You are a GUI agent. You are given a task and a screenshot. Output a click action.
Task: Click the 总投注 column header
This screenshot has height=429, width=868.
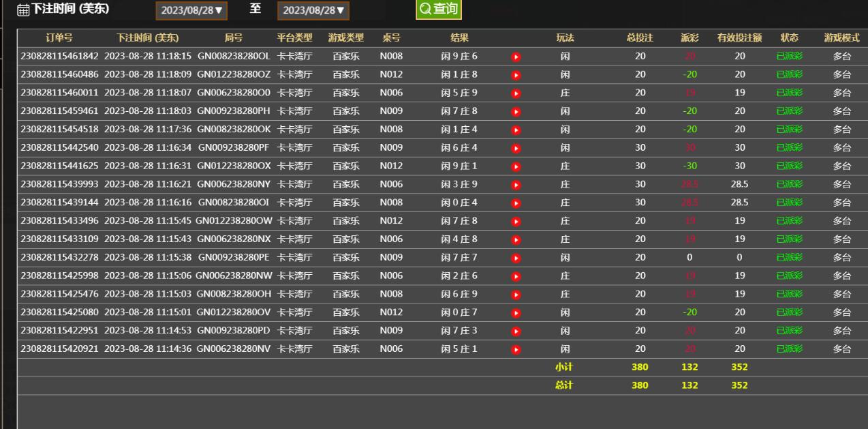pos(640,38)
